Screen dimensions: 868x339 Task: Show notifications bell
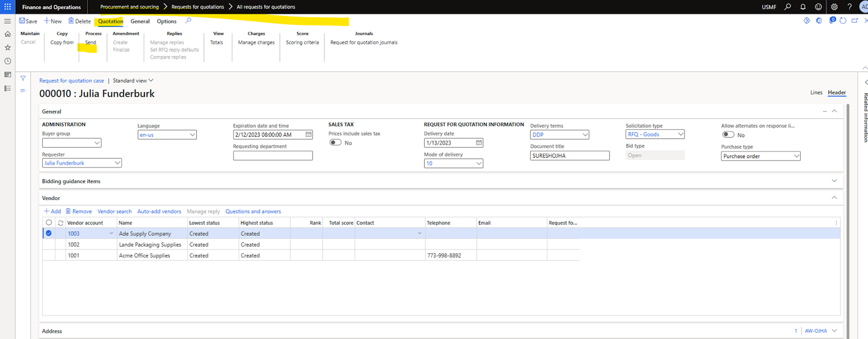(803, 7)
